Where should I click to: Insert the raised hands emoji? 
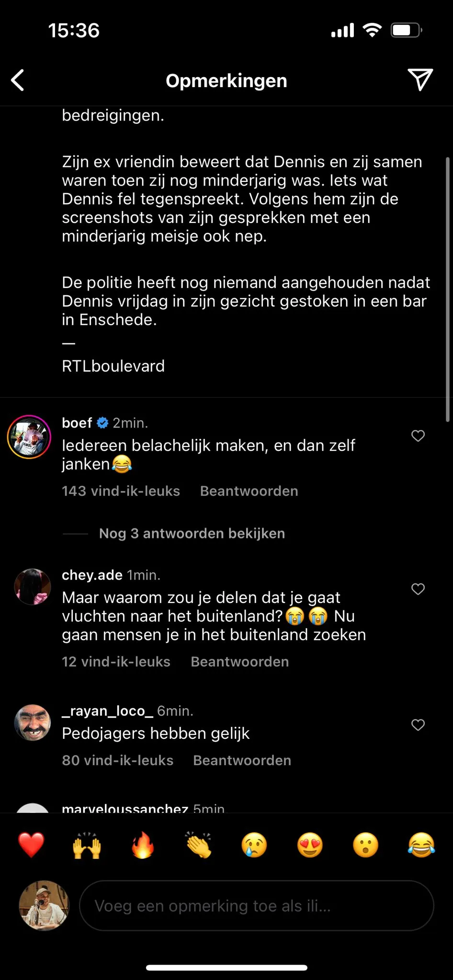87,845
